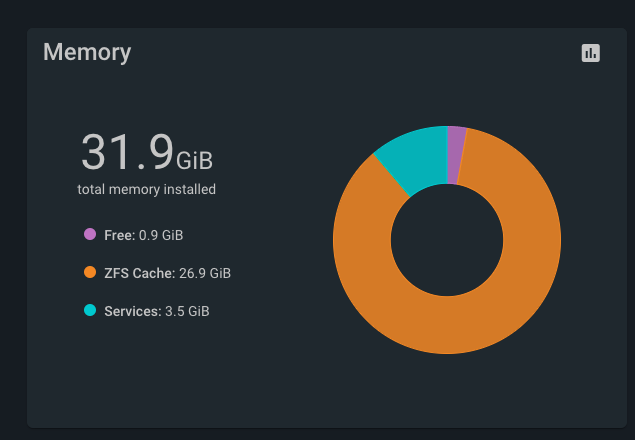Image resolution: width=635 pixels, height=440 pixels.
Task: Click the 31.9 total memory number
Action: click(128, 152)
